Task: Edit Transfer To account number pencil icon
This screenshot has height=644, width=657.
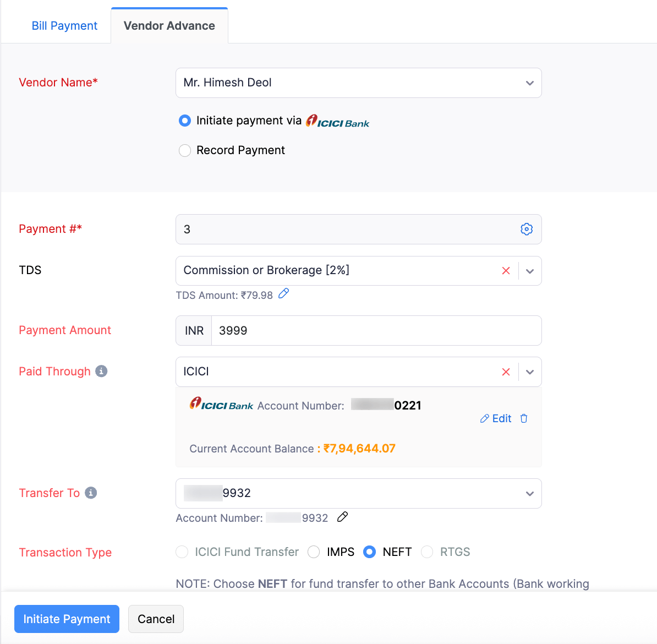Action: coord(342,517)
